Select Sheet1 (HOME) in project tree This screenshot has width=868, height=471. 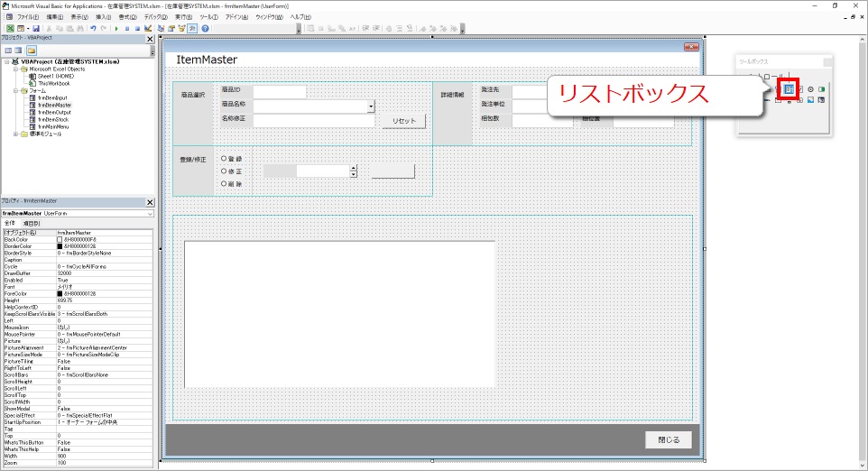point(55,77)
